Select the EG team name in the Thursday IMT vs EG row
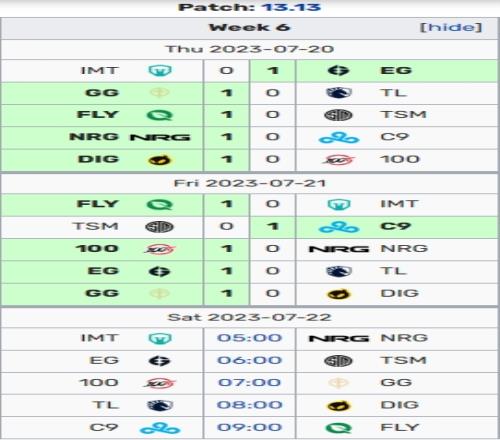The image size is (500, 440). pyautogui.click(x=396, y=71)
